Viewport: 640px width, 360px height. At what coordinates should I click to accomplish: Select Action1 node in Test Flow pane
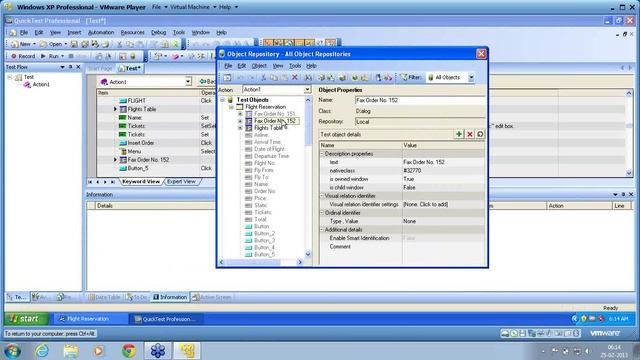[x=41, y=84]
